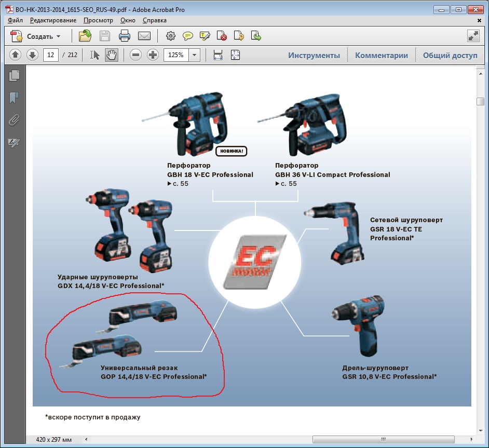Screen dimensions: 489x448
Task: Click the page number field showing 12
Action: [x=50, y=55]
